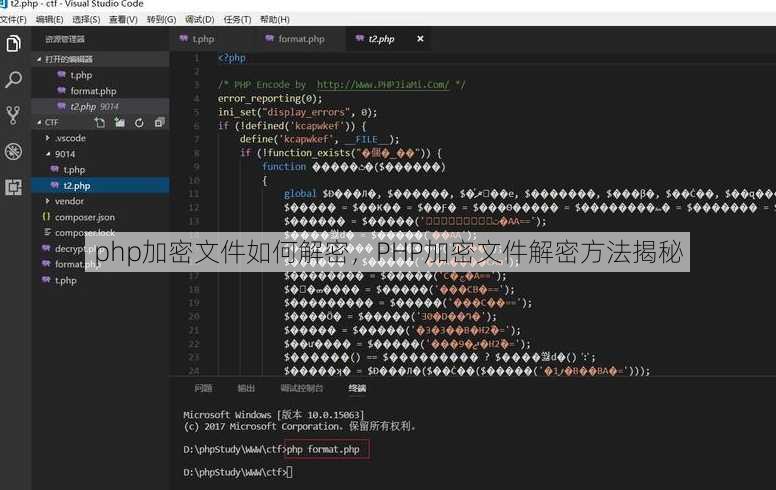Expand the .vscode folder
This screenshot has width=776, height=490.
pyautogui.click(x=48, y=138)
